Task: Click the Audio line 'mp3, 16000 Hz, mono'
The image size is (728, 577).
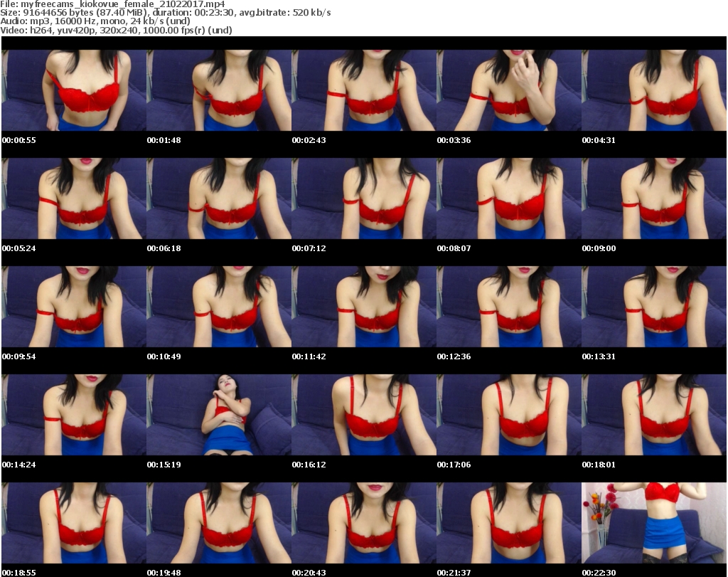Action: [x=95, y=21]
